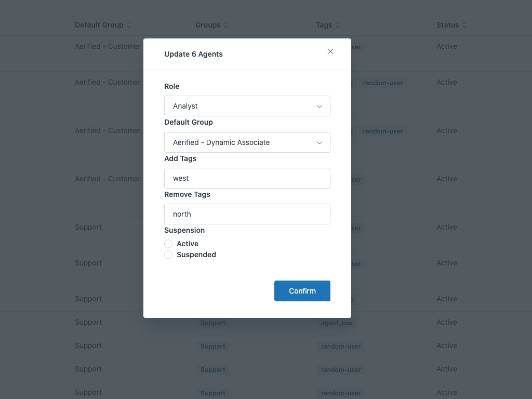Image resolution: width=532 pixels, height=399 pixels.
Task: Click the Tags column header label
Action: pos(324,25)
